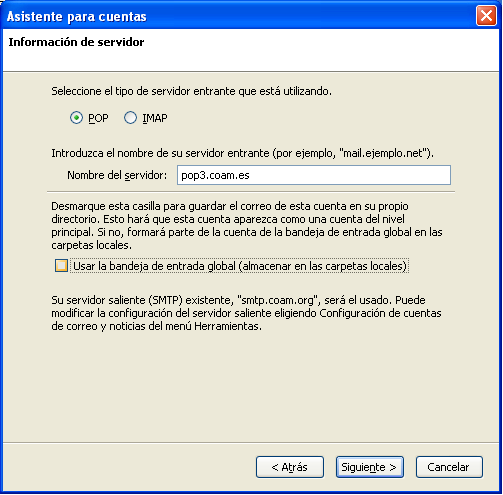This screenshot has width=503, height=495.
Task: Focus the Nombre del servidor text field
Action: point(314,175)
